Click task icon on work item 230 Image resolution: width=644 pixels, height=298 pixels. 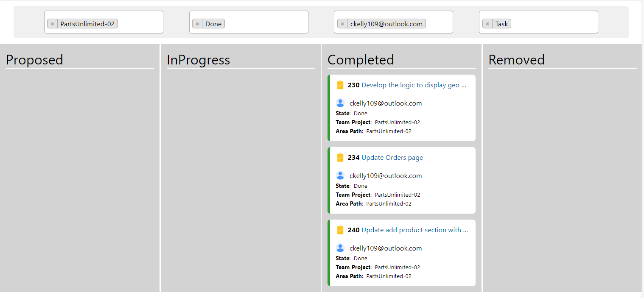[340, 85]
